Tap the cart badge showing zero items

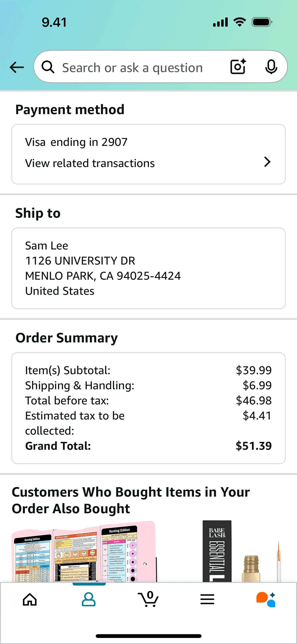click(150, 594)
